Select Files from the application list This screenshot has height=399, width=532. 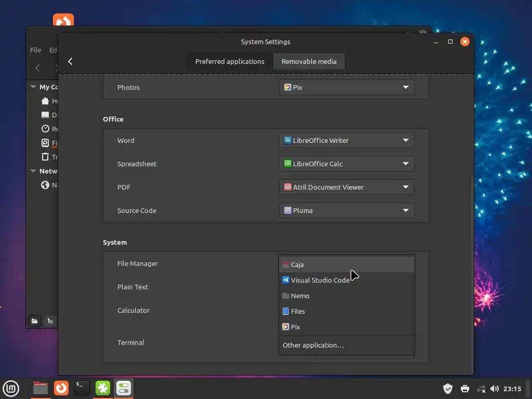(347, 312)
